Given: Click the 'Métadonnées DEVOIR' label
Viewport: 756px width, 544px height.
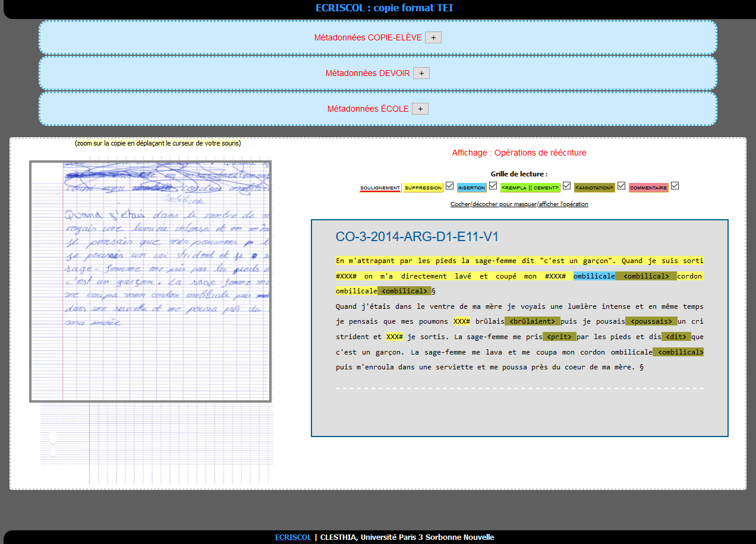Looking at the screenshot, I should coord(368,73).
